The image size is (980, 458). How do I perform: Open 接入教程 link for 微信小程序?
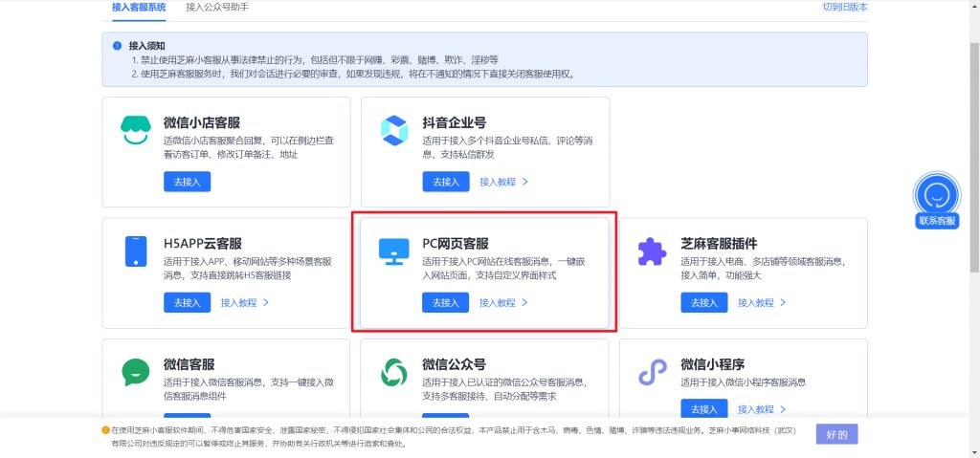click(762, 409)
